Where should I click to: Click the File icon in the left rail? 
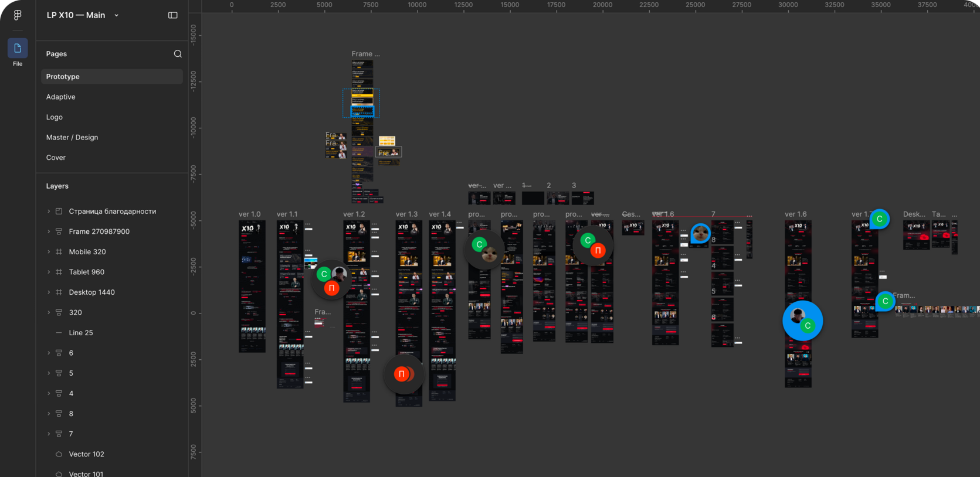click(18, 48)
